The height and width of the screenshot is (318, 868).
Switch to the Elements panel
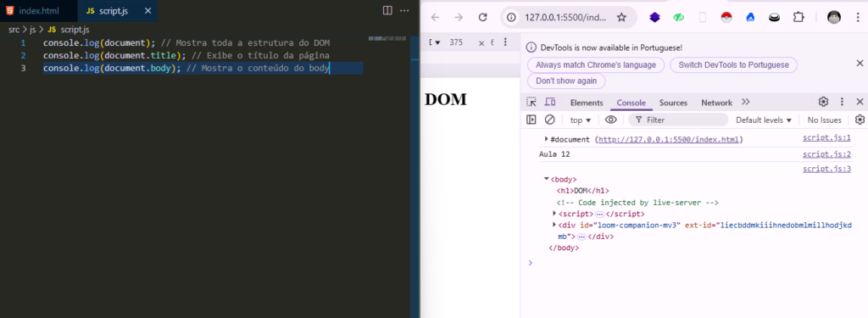587,103
